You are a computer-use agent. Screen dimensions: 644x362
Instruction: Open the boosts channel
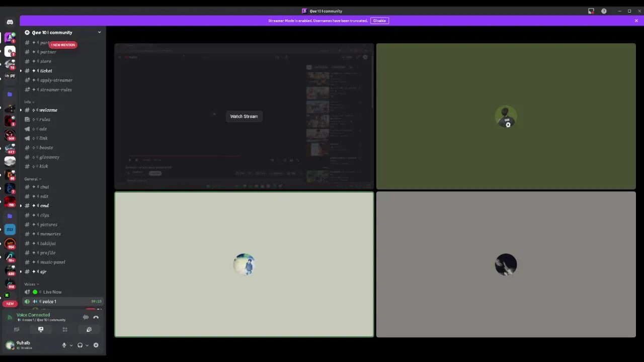point(62,148)
